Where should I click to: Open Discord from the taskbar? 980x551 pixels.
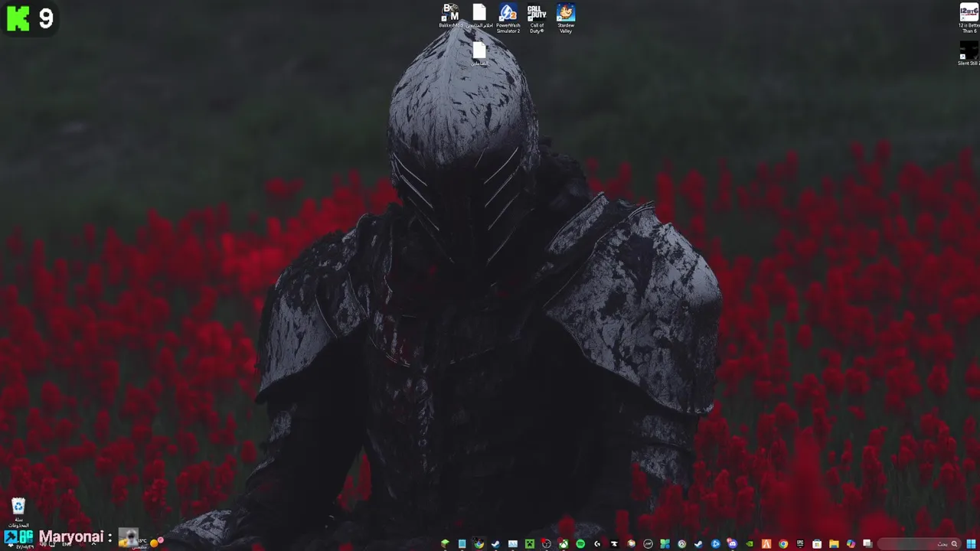pos(732,543)
